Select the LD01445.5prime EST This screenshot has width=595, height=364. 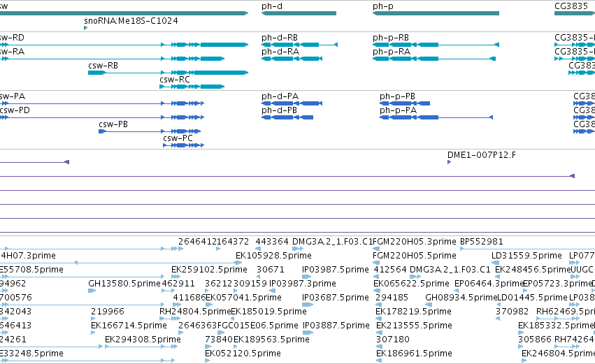[532, 298]
